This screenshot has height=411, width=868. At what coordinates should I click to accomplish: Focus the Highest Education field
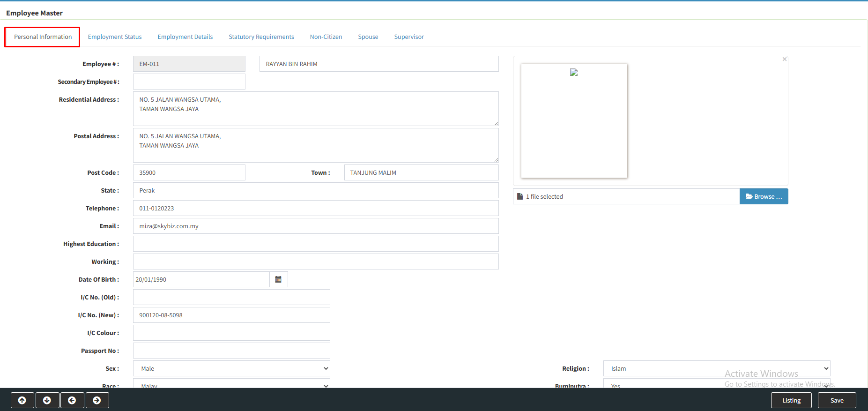pyautogui.click(x=316, y=244)
